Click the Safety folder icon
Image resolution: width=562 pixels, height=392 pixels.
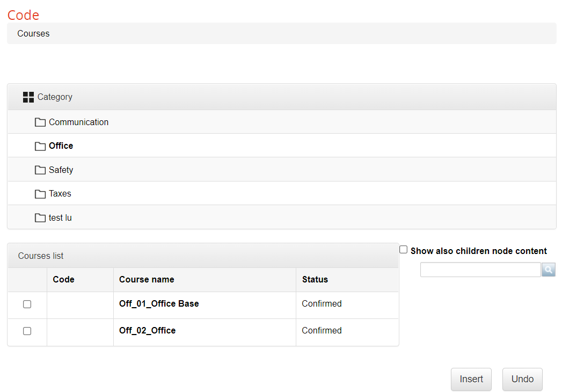tap(40, 170)
